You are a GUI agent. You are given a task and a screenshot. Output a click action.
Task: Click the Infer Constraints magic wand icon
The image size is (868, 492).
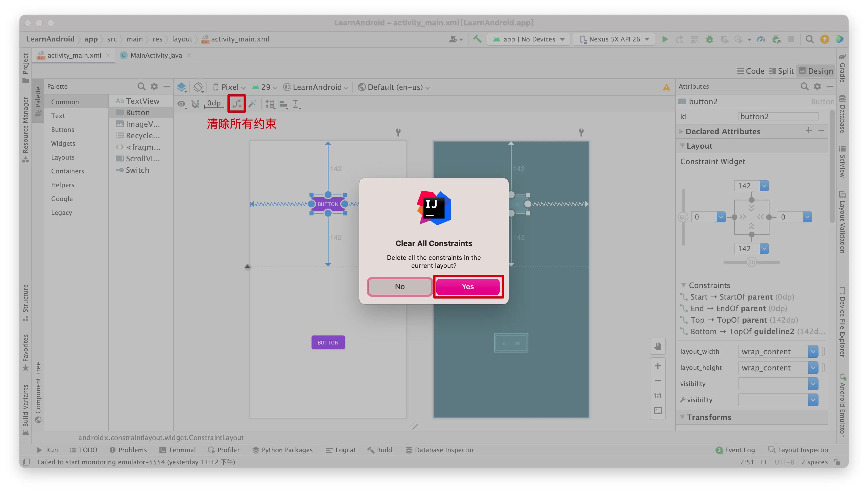pyautogui.click(x=252, y=104)
